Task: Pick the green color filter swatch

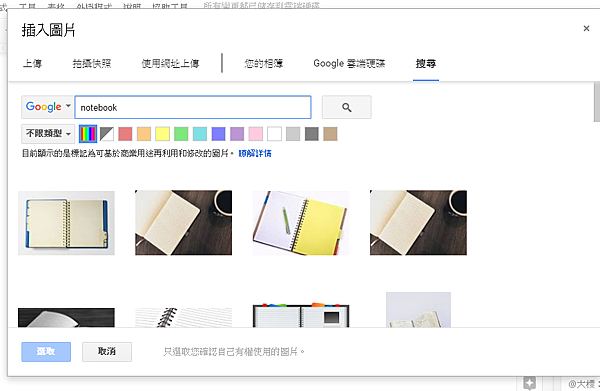Action: pos(181,134)
